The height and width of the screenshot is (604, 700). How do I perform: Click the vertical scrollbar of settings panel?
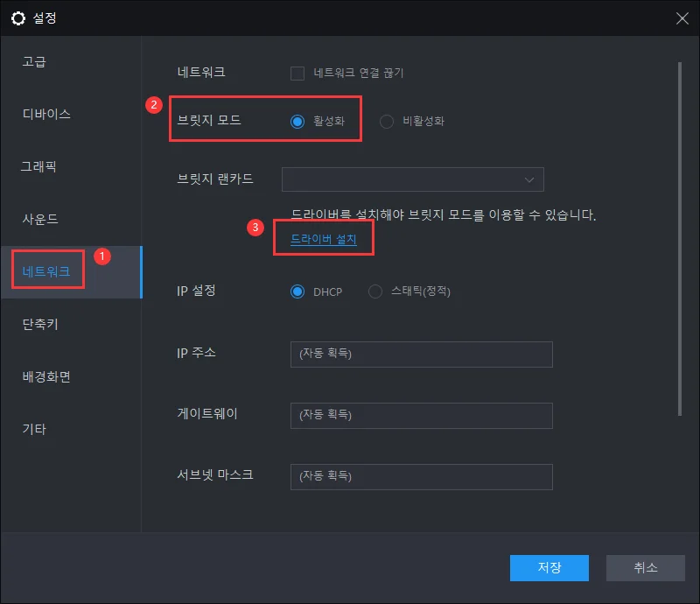click(680, 239)
